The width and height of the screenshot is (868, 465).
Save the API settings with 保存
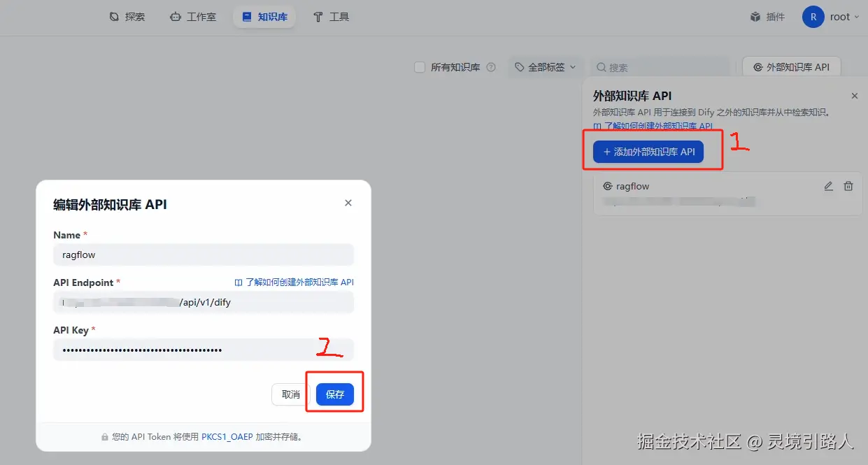coord(334,394)
